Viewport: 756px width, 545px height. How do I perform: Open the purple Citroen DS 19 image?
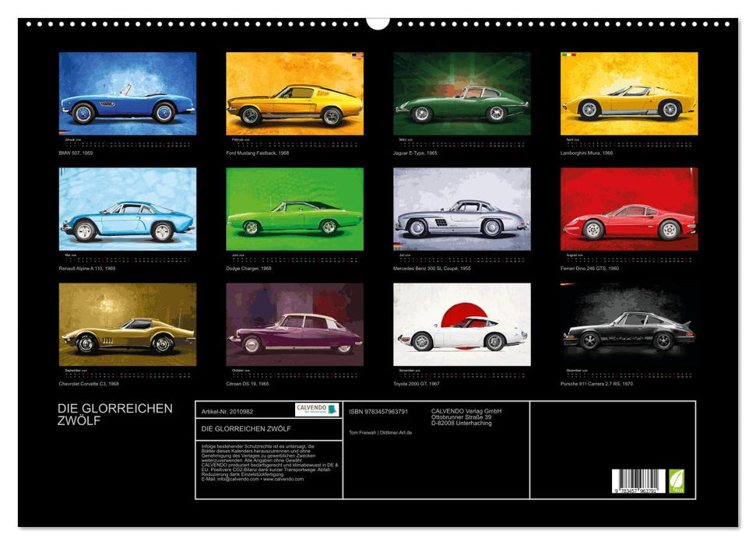point(294,324)
